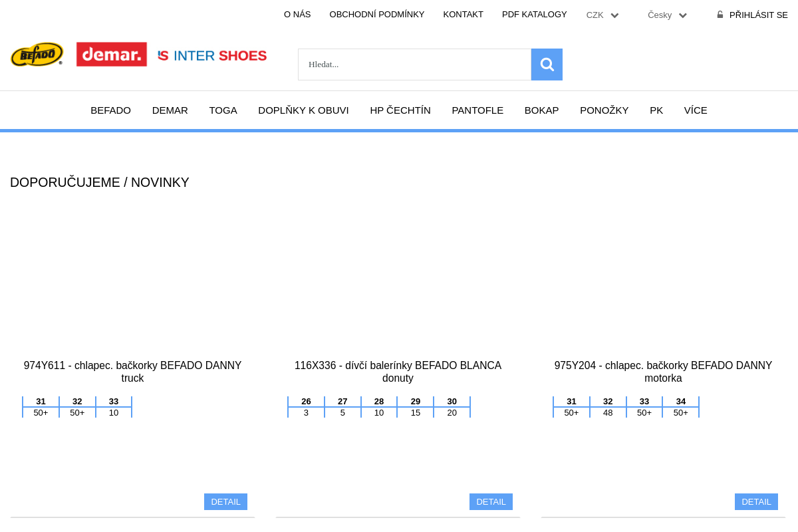This screenshot has height=532, width=798.
Task: Open DOPLŇKY K OBUVI category
Action: (303, 110)
